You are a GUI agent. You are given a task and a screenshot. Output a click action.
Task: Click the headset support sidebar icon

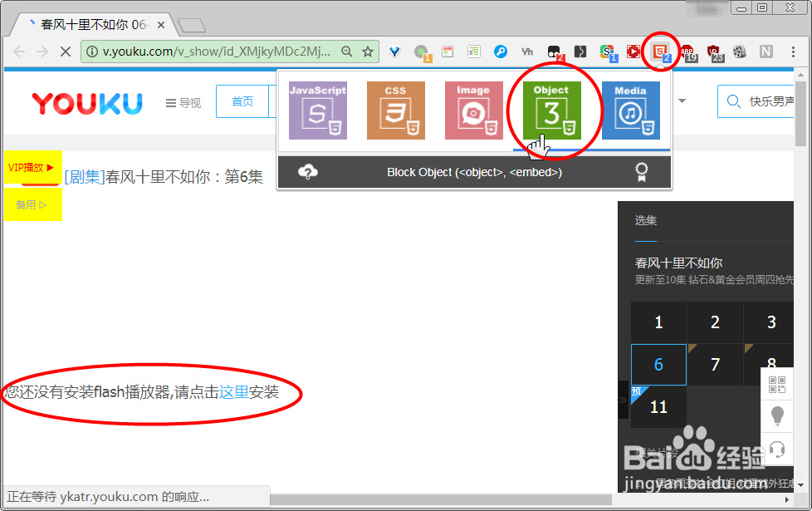click(x=777, y=450)
